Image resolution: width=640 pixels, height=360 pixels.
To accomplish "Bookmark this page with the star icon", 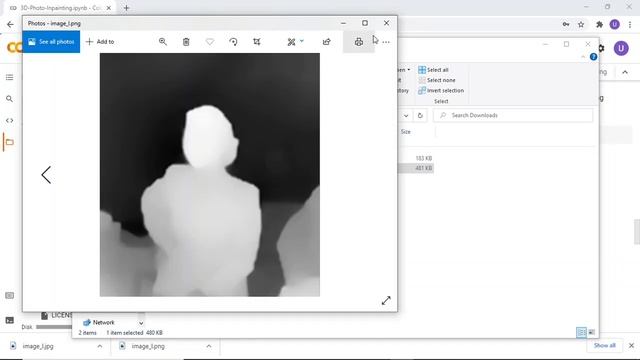I will tap(581, 24).
